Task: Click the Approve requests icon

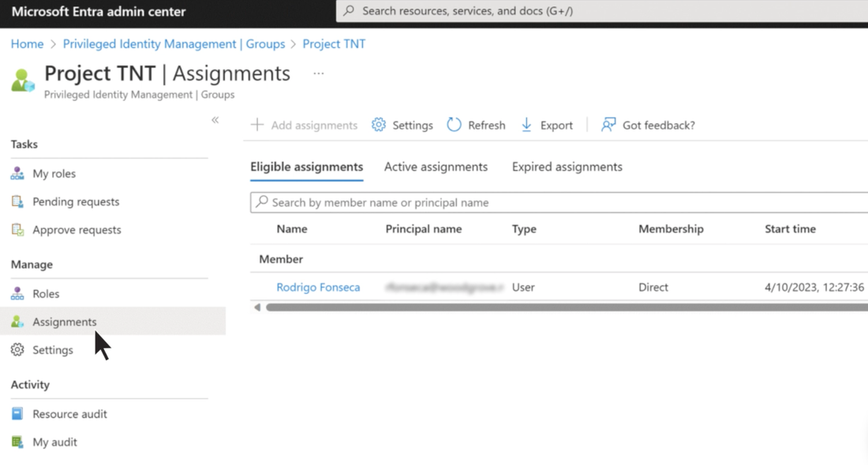Action: (x=17, y=230)
